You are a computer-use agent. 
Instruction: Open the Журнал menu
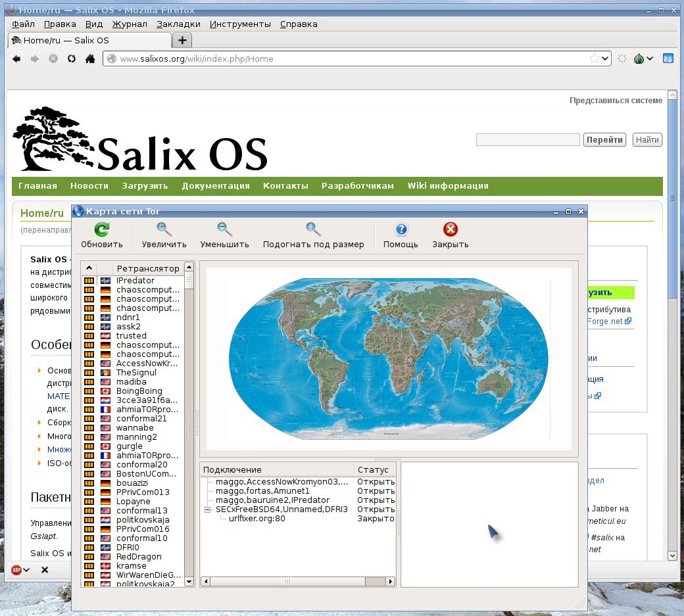[x=130, y=24]
